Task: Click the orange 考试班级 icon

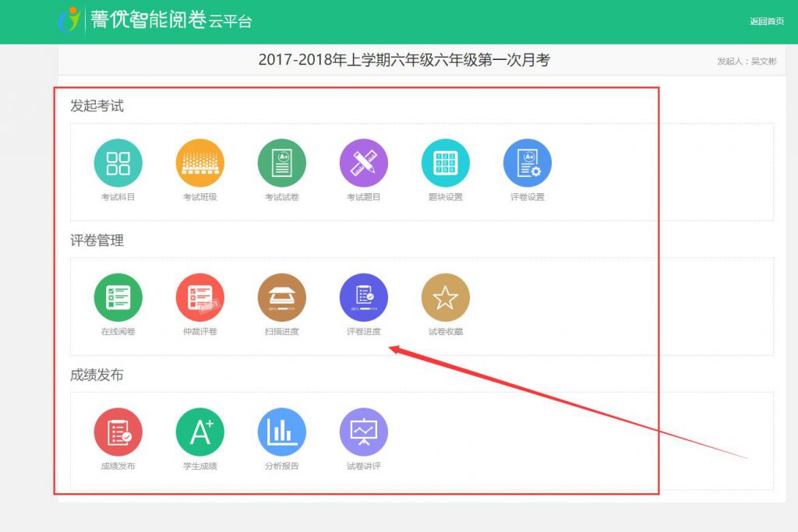Action: tap(199, 164)
